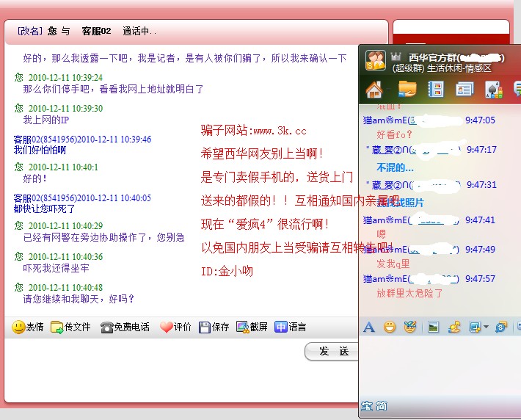521x420 pixels.
Task: Click the 客服02 name in chat header
Action: 96,31
